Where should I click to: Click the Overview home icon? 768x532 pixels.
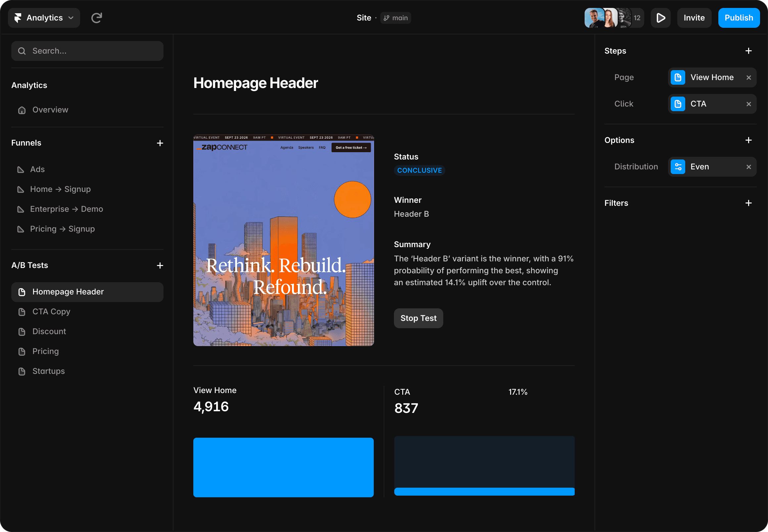pyautogui.click(x=22, y=110)
